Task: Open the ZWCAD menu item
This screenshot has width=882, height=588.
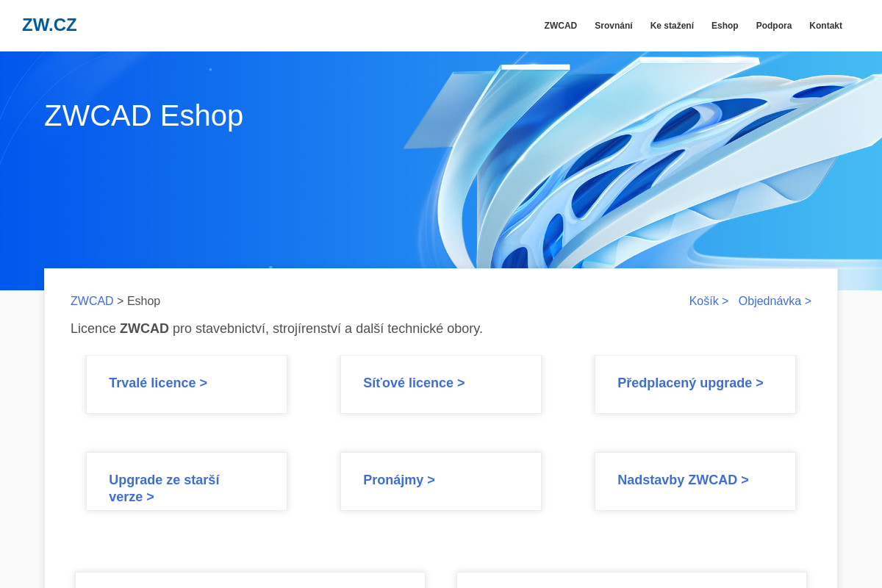Action: (561, 26)
